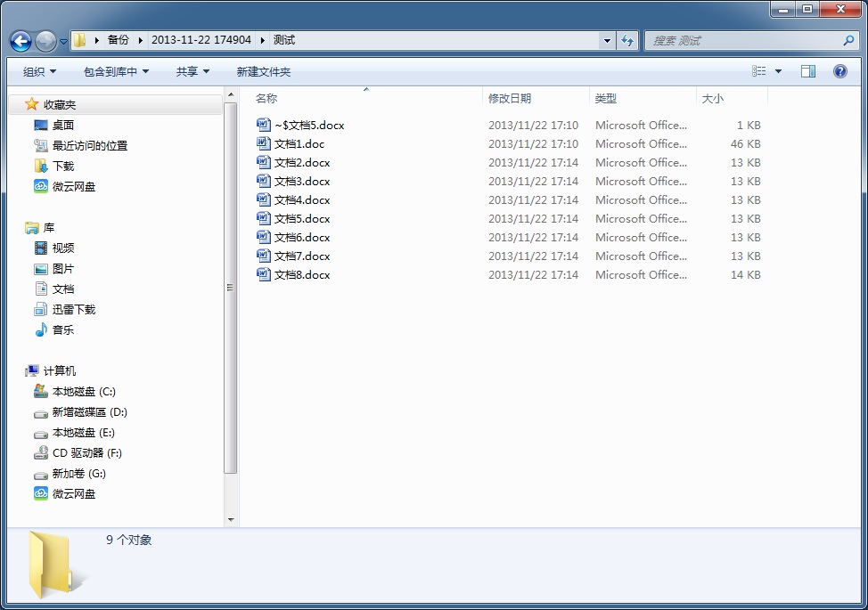The width and height of the screenshot is (868, 610).
Task: Open the address bar history dropdown
Action: (607, 40)
